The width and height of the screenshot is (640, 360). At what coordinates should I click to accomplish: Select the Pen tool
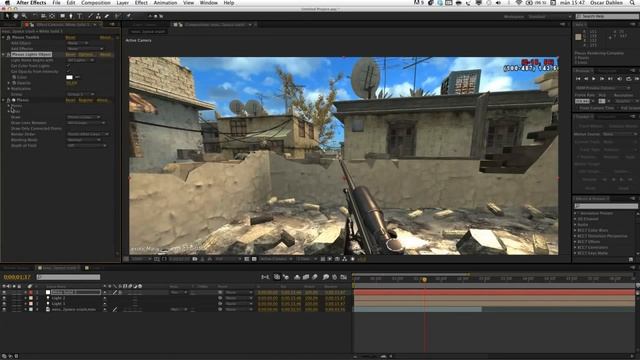pyautogui.click(x=71, y=16)
